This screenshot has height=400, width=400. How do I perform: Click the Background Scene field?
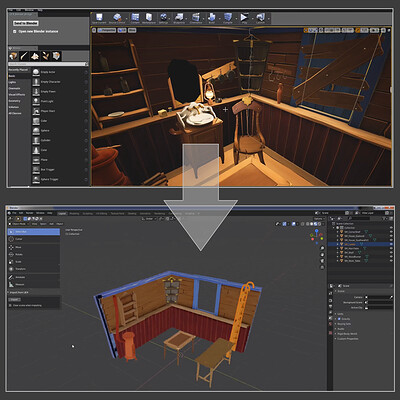tap(380, 302)
